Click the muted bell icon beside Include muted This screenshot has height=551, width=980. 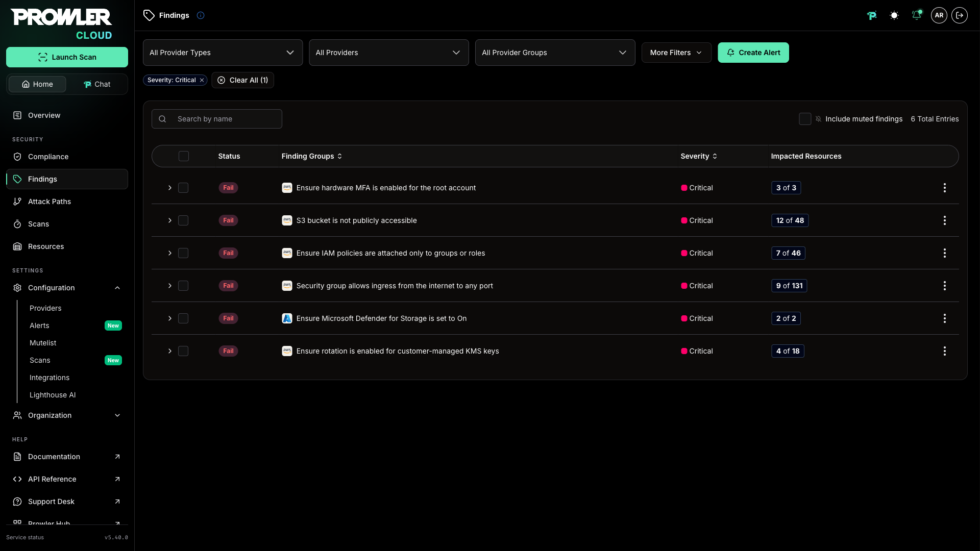pyautogui.click(x=818, y=119)
